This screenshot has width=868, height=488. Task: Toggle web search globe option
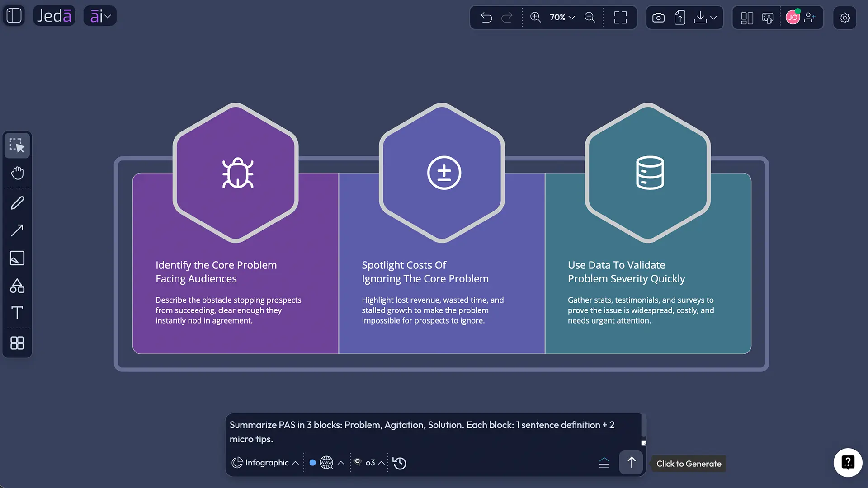pyautogui.click(x=326, y=463)
